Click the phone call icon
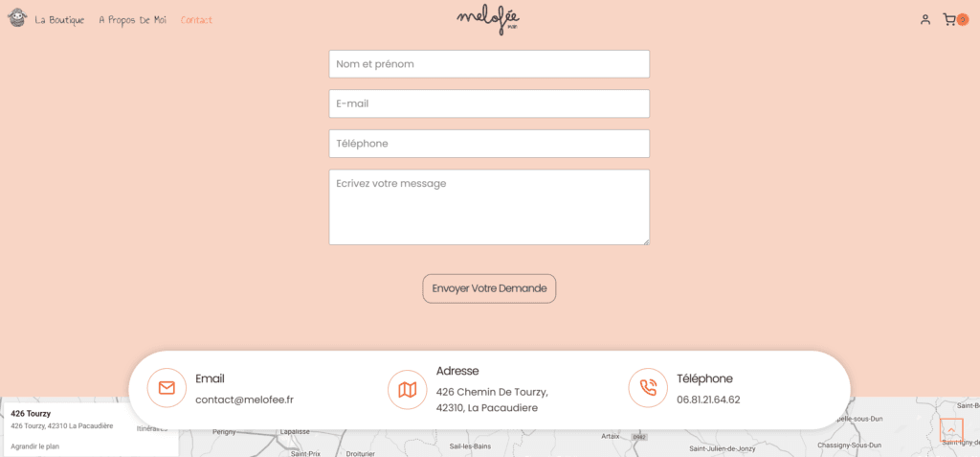Image resolution: width=980 pixels, height=457 pixels. pyautogui.click(x=648, y=388)
